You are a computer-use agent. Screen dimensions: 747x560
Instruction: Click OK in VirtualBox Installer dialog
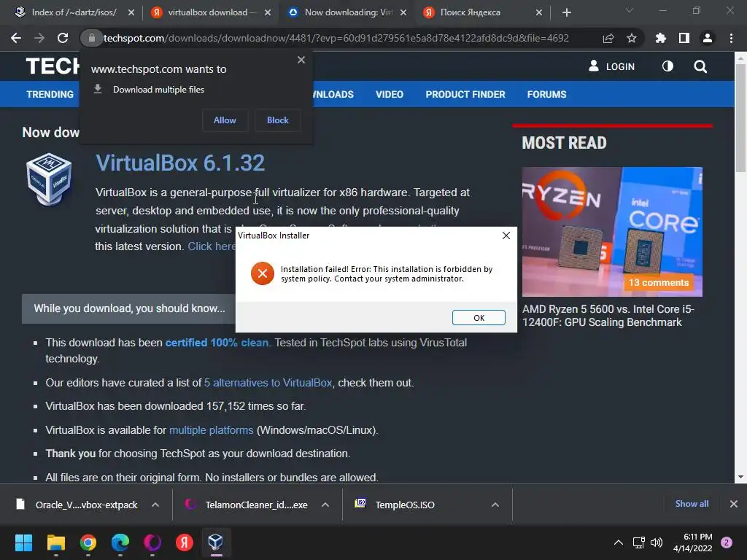tap(479, 318)
